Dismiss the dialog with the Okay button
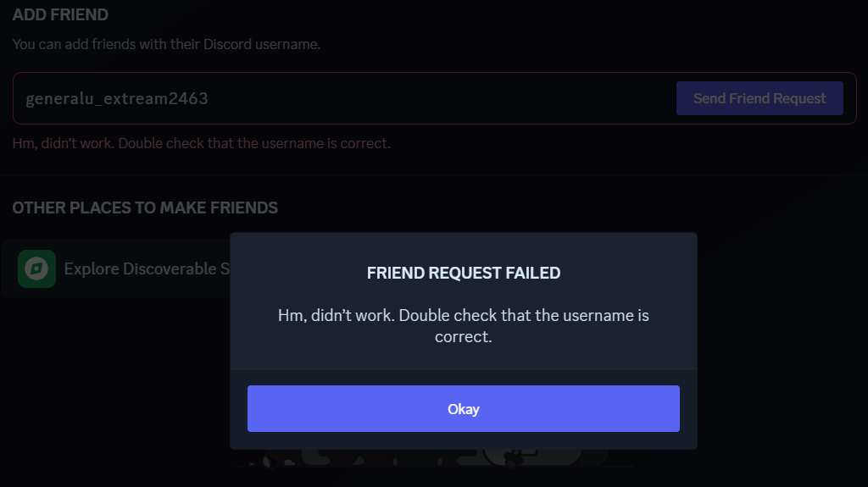Viewport: 868px width, 487px height. tap(464, 408)
